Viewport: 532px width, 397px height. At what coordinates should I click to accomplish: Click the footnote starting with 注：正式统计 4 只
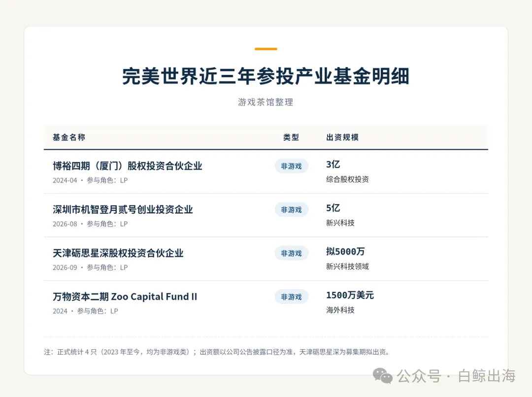[x=216, y=352]
